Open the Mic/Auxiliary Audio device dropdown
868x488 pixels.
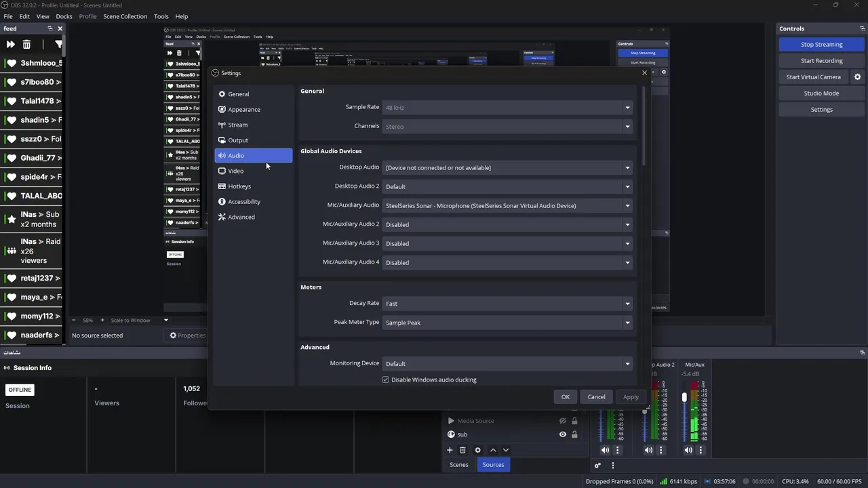[507, 205]
